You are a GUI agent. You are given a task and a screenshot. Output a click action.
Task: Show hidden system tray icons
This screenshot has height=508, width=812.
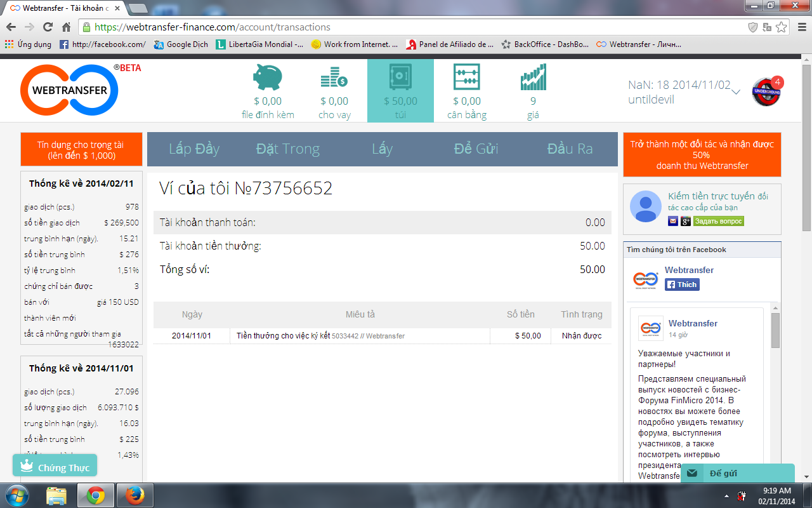click(x=726, y=495)
